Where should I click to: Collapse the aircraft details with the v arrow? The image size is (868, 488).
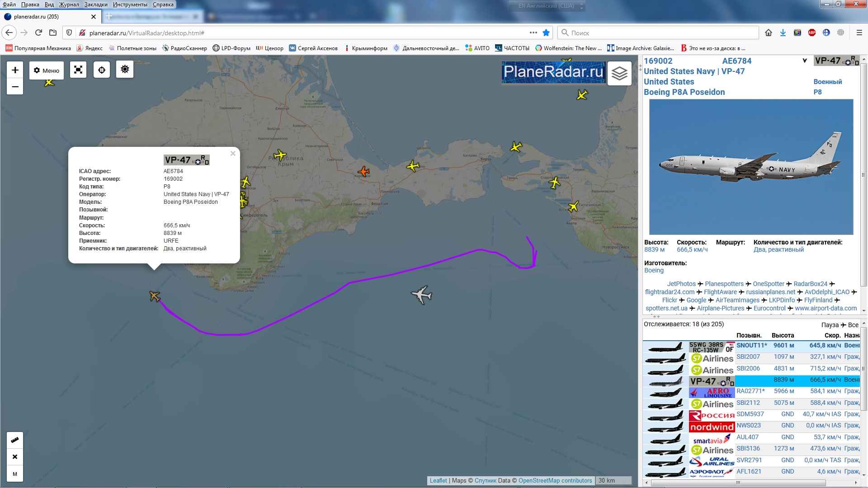point(805,61)
